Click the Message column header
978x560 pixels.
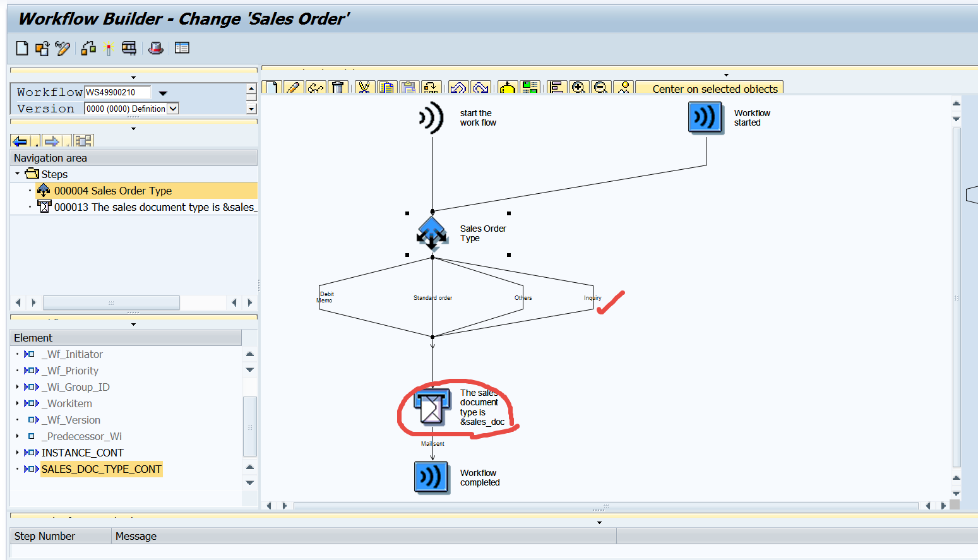point(364,536)
